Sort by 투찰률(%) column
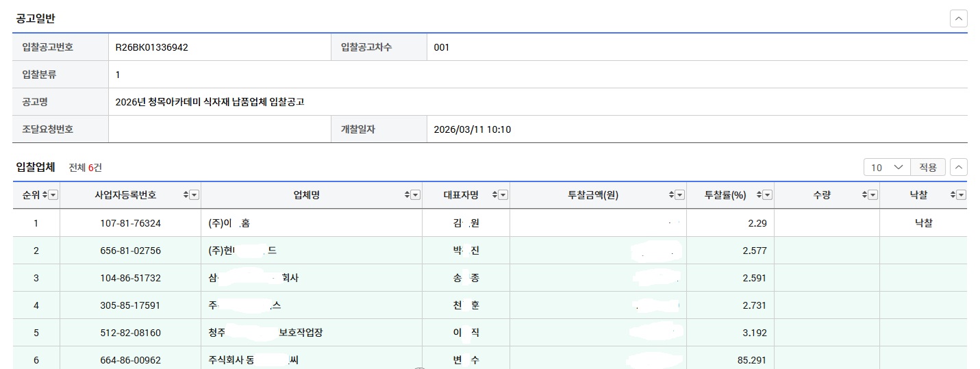 [759, 195]
